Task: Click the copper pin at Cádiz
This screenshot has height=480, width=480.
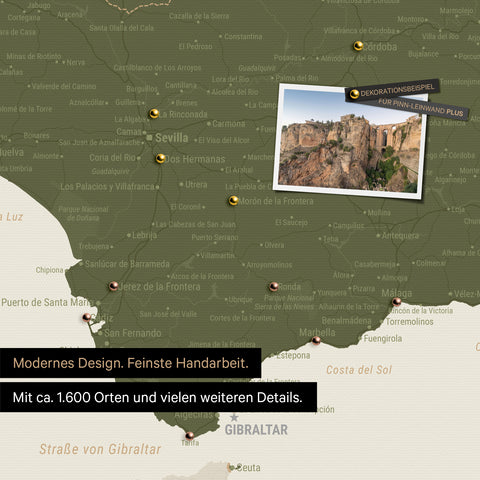Action: pyautogui.click(x=87, y=317)
